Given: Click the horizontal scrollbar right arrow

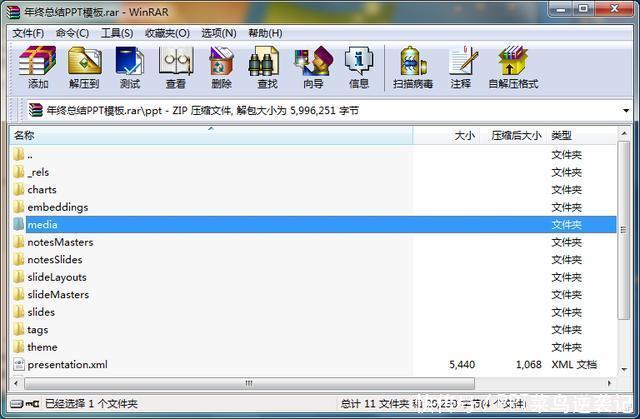Looking at the screenshot, I should click(609, 384).
